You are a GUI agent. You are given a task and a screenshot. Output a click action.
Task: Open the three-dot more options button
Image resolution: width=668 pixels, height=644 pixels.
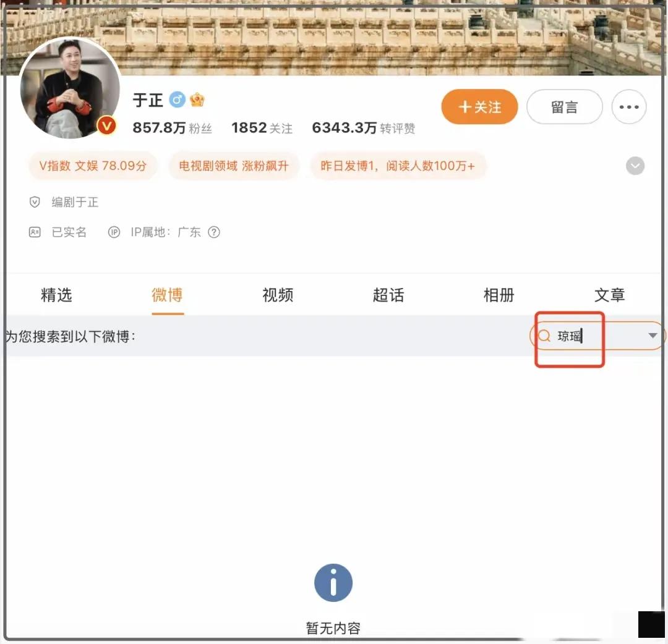[x=629, y=107]
